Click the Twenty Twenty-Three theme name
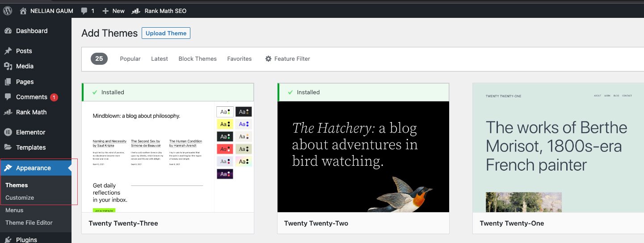 [123, 223]
